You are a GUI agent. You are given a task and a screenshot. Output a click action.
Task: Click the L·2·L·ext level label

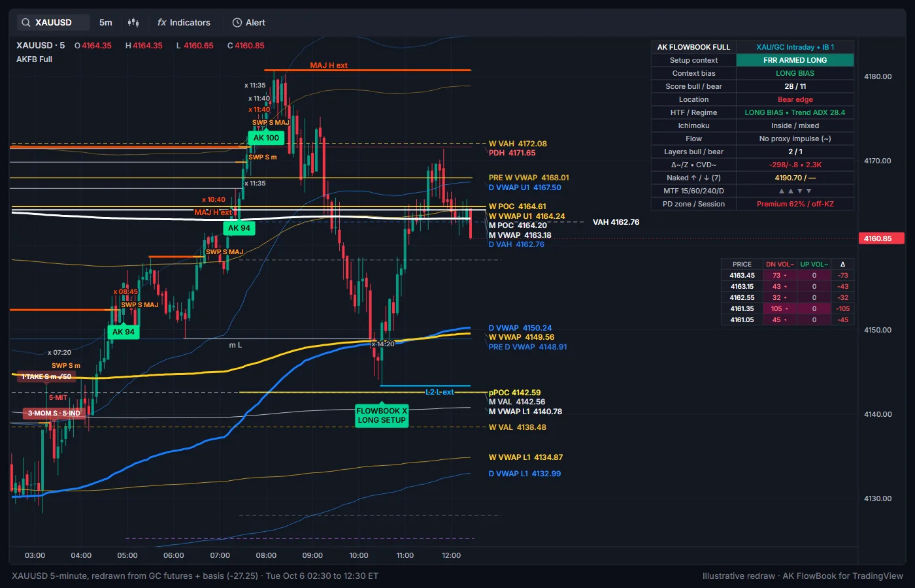click(439, 392)
